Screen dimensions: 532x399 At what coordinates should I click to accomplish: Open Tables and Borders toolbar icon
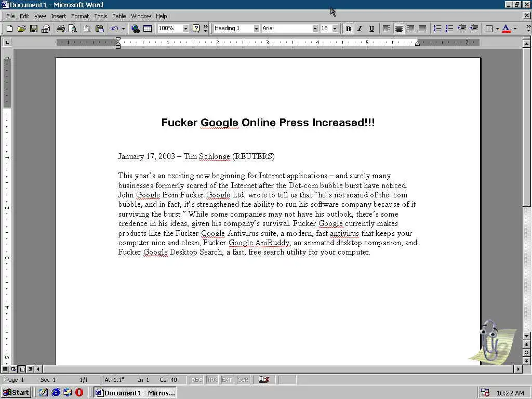point(148,29)
